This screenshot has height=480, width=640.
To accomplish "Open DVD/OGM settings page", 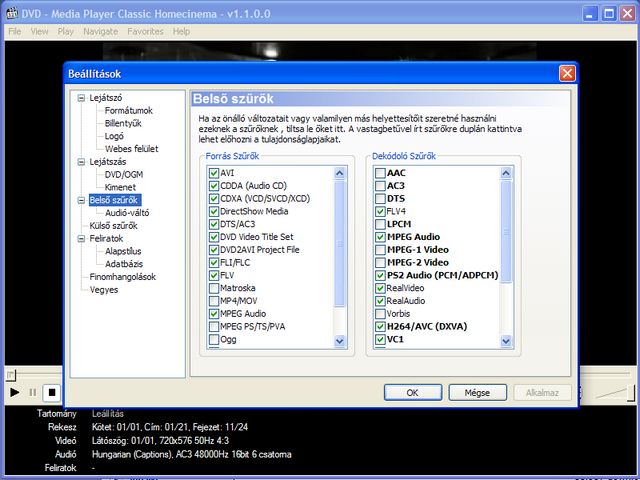I will point(124,175).
